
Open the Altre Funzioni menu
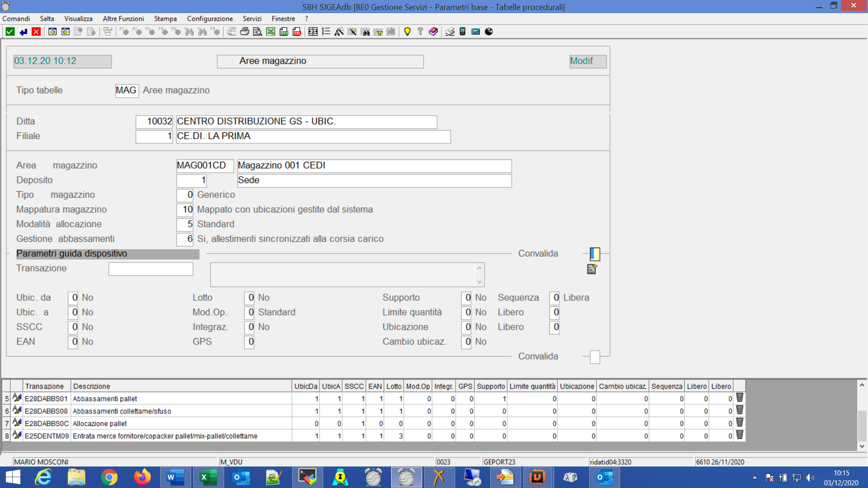(123, 19)
